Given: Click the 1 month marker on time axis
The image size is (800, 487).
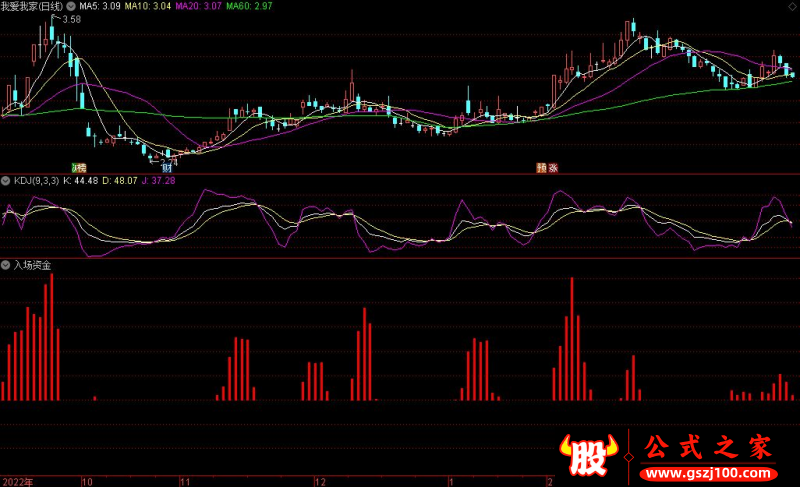Looking at the screenshot, I should (451, 482).
